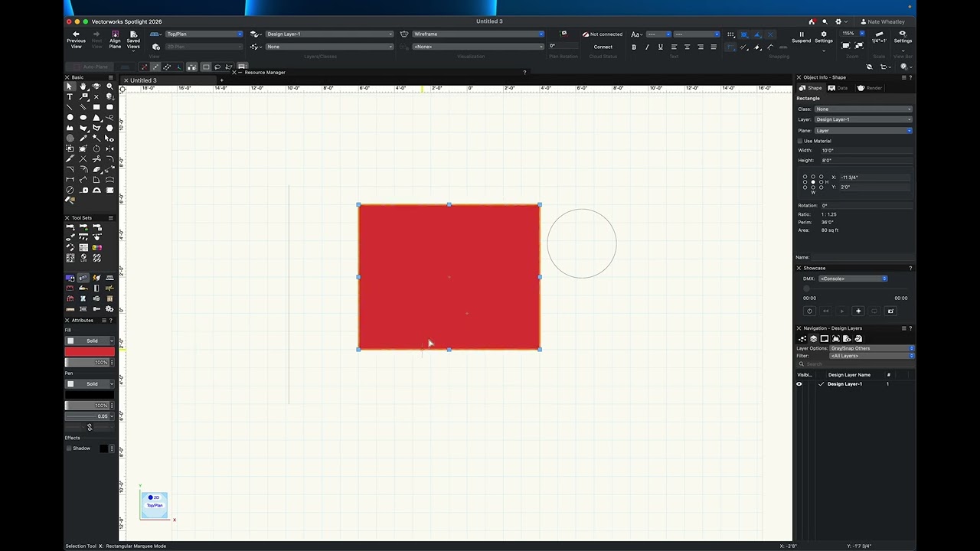
Task: Select the Pan hand tool
Action: pyautogui.click(x=83, y=86)
